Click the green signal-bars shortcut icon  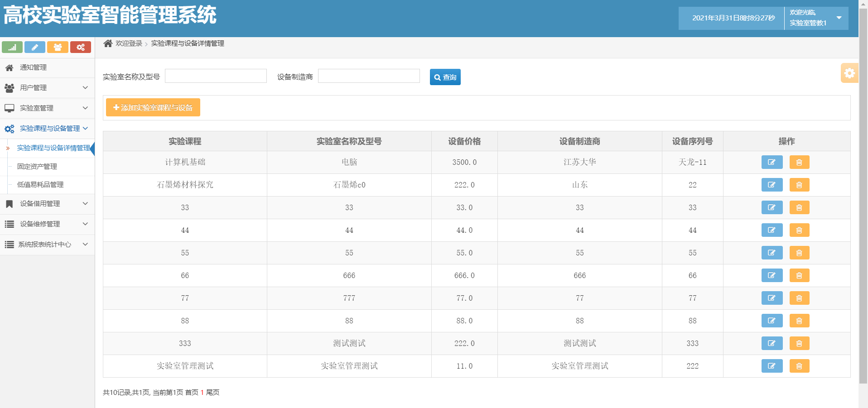pos(12,47)
